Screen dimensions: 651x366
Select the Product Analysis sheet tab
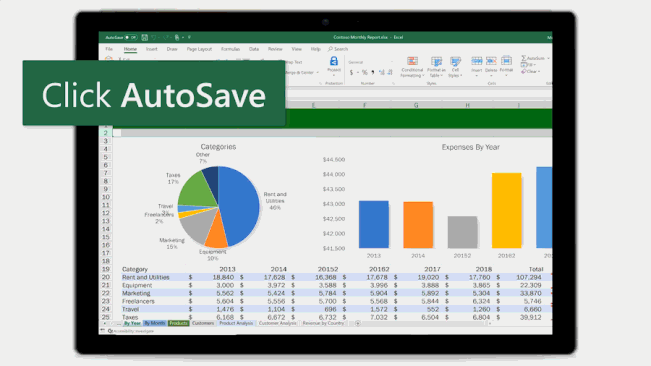236,323
